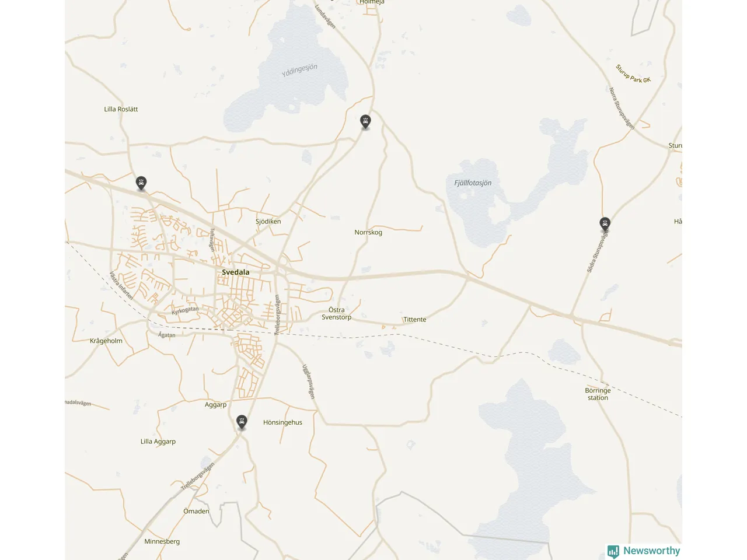The image size is (747, 560).
Task: Select the Sjödiken place label
Action: [268, 222]
